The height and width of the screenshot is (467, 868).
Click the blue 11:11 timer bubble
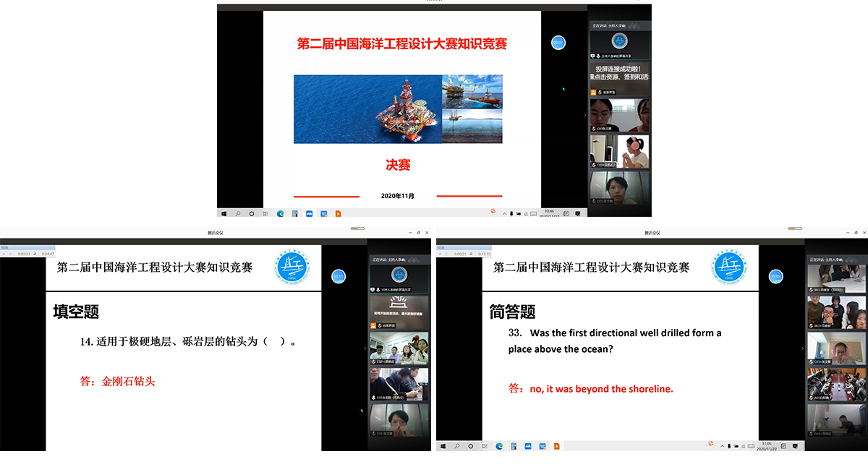338,275
